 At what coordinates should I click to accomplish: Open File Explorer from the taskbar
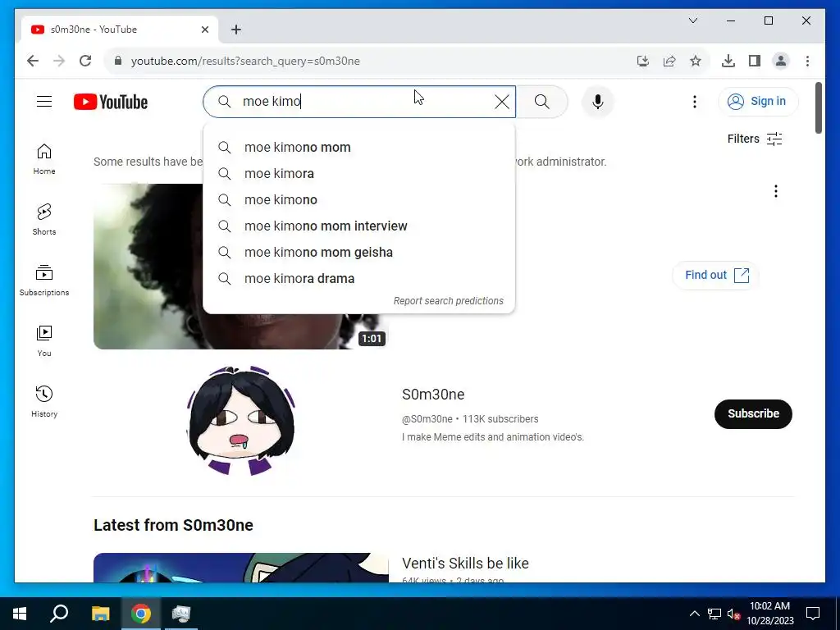click(x=100, y=614)
